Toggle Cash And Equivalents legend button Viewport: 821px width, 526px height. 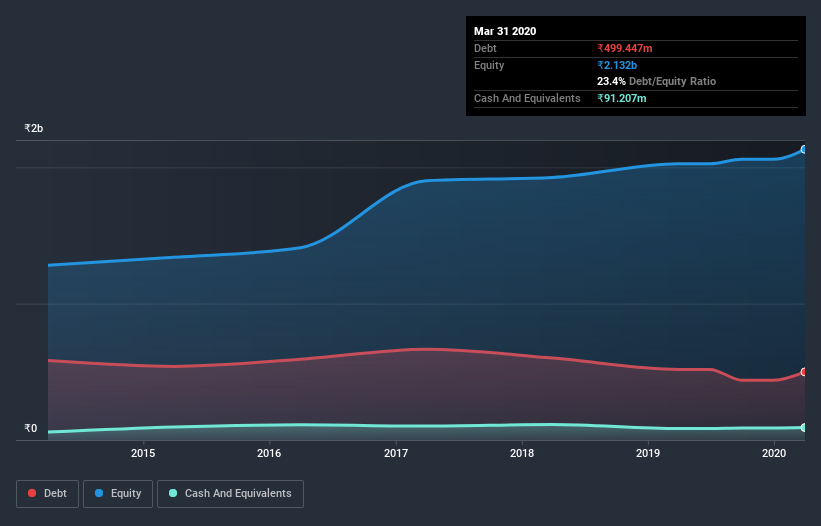coord(230,494)
